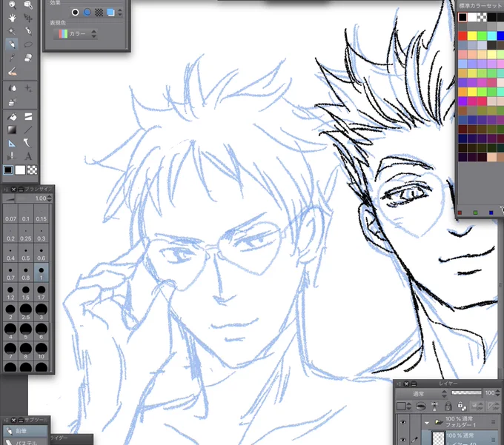504x445 pixels.
Task: Select the Balloon tail curve tool
Action: 28,143
